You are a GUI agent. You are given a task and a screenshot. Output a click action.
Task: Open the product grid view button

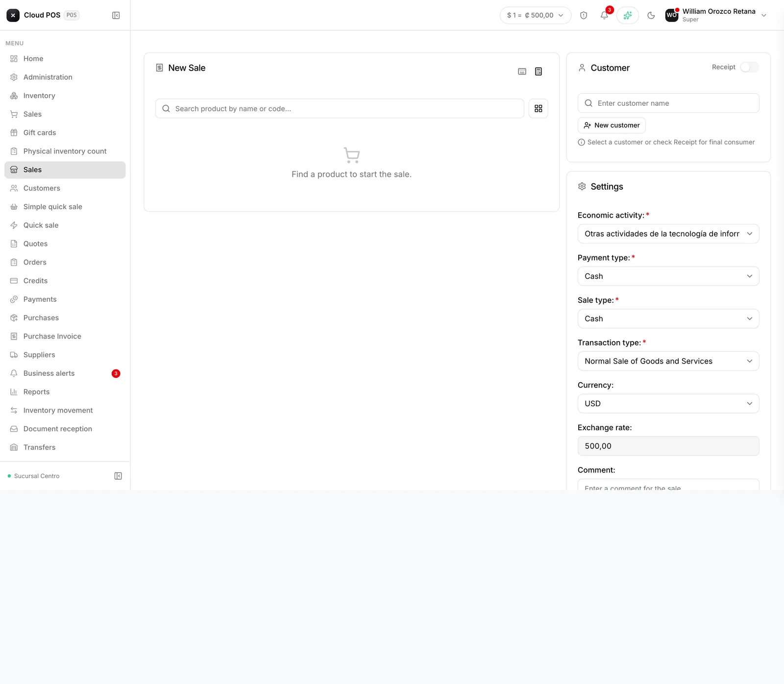click(539, 108)
